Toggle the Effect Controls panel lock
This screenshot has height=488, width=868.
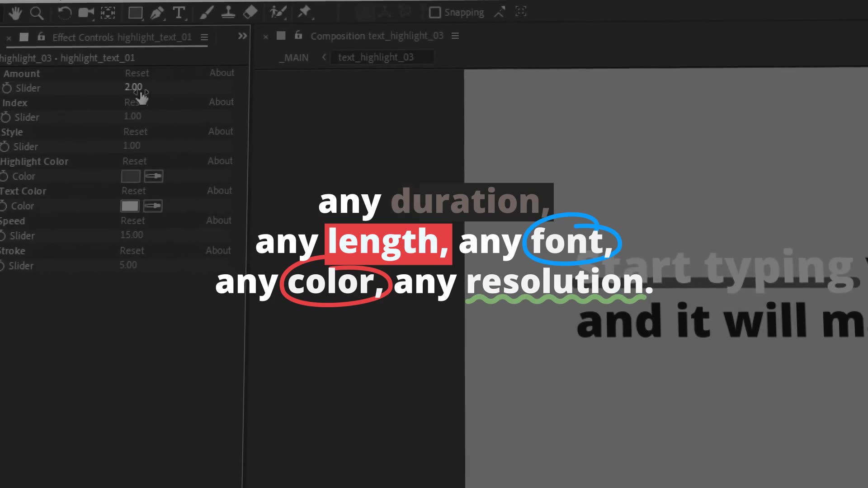click(x=41, y=36)
